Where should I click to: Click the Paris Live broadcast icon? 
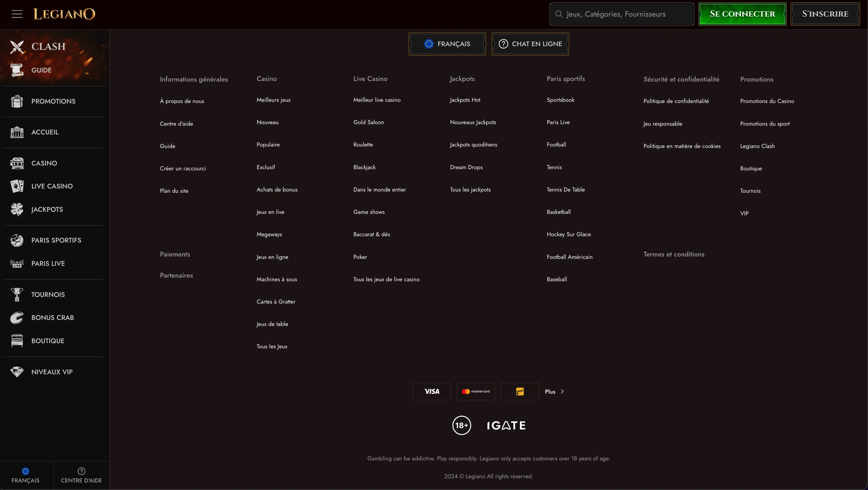tap(17, 263)
